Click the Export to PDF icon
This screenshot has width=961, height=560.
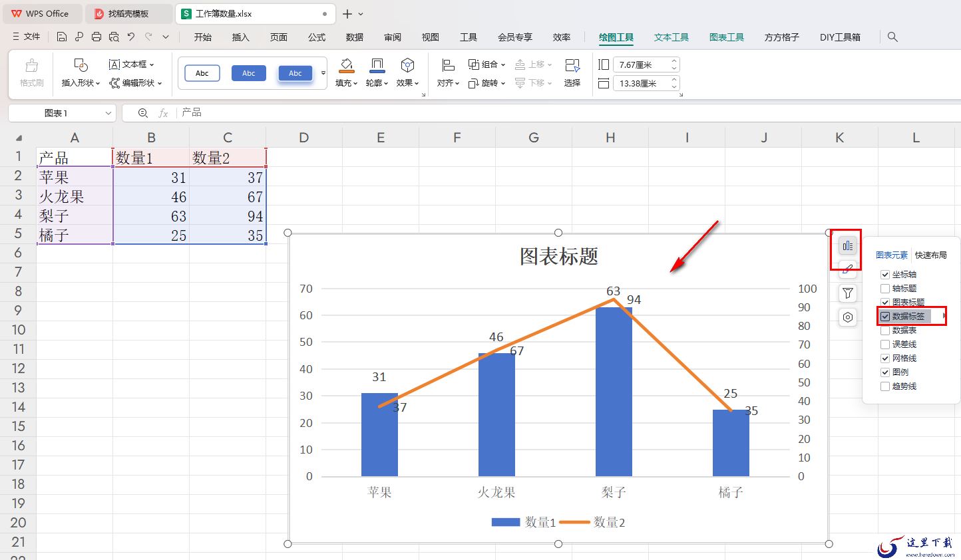79,37
